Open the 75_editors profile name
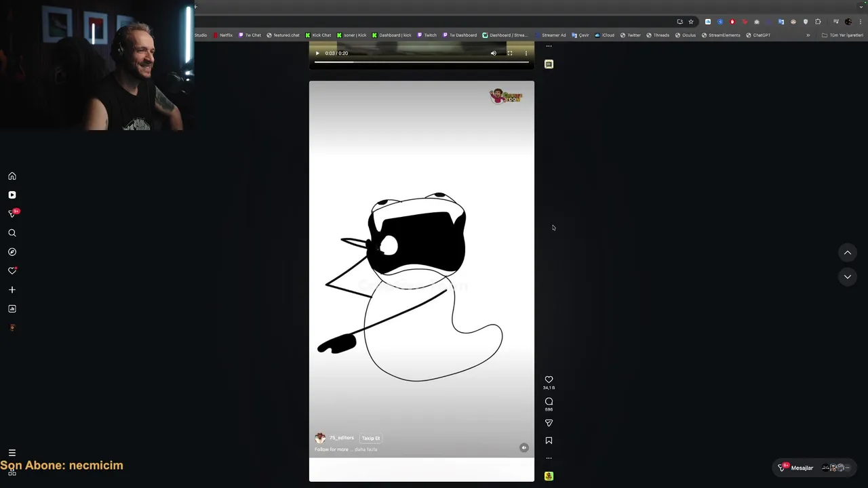 [342, 438]
